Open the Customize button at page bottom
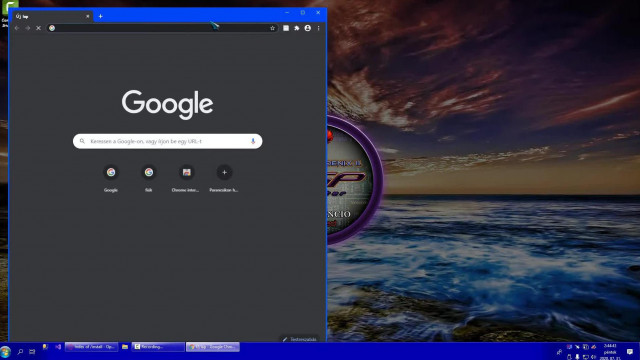 pyautogui.click(x=300, y=339)
